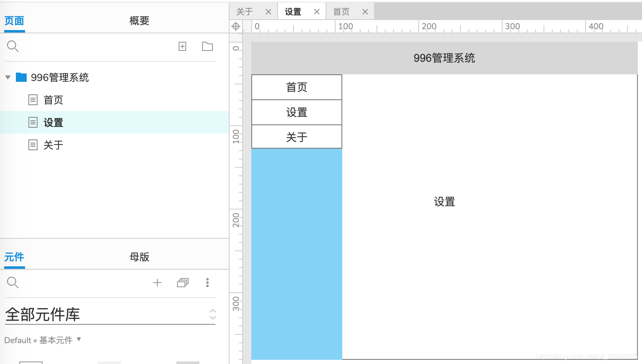Open the three-dot more options menu
The image size is (642, 364).
pos(207,283)
